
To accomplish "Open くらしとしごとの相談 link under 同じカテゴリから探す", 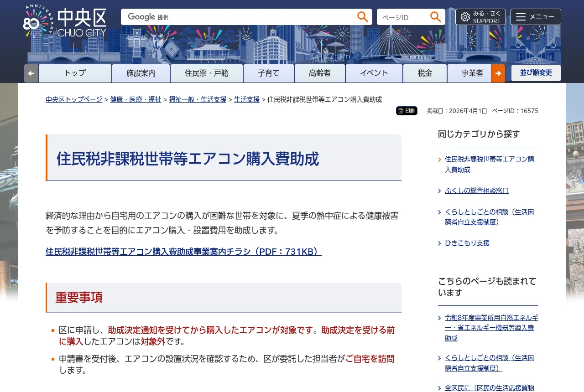I will click(x=490, y=217).
